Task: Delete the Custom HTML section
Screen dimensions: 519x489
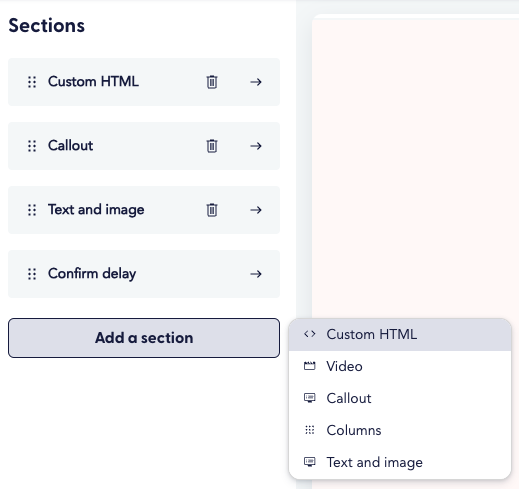Action: (x=212, y=82)
